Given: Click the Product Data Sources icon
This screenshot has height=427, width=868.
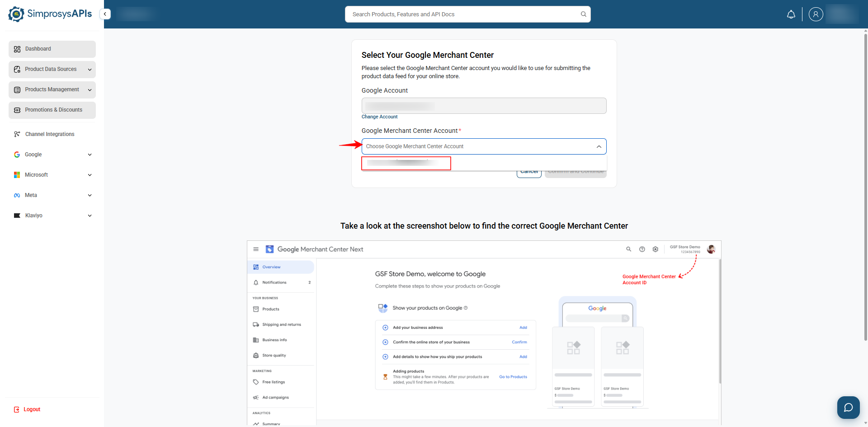Looking at the screenshot, I should (17, 70).
